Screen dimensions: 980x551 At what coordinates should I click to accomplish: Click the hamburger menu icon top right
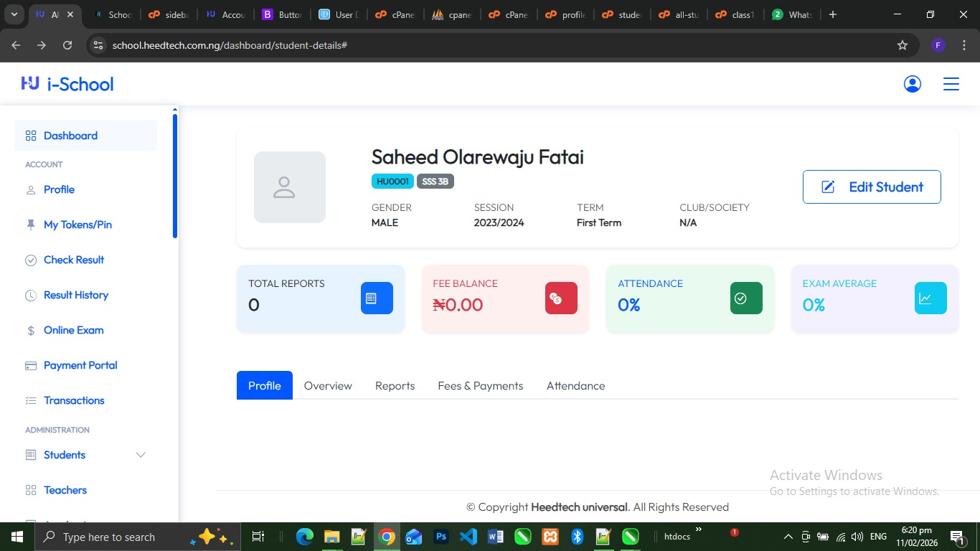pyautogui.click(x=951, y=84)
